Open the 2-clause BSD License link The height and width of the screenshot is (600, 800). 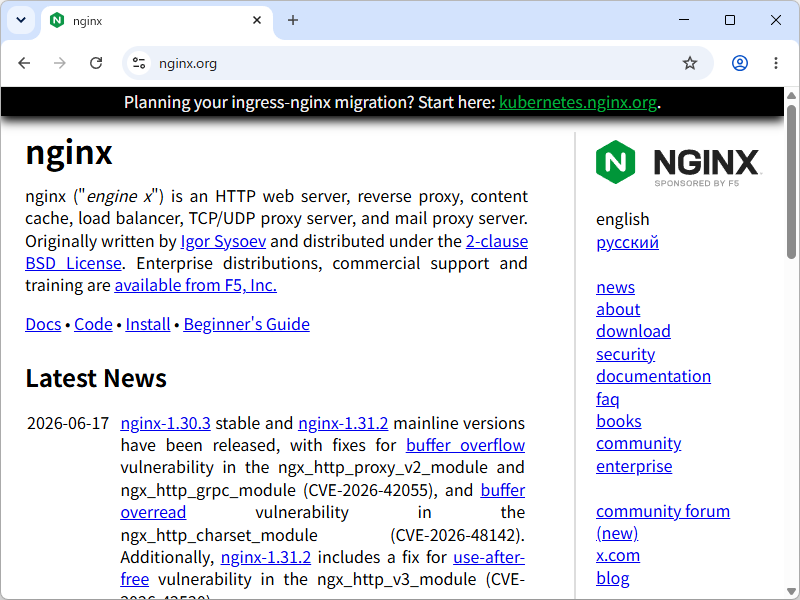496,241
